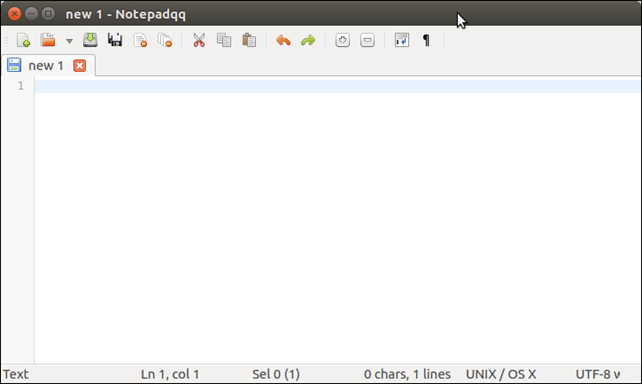Zoom in with the plus icon
The width and height of the screenshot is (642, 384).
[342, 40]
